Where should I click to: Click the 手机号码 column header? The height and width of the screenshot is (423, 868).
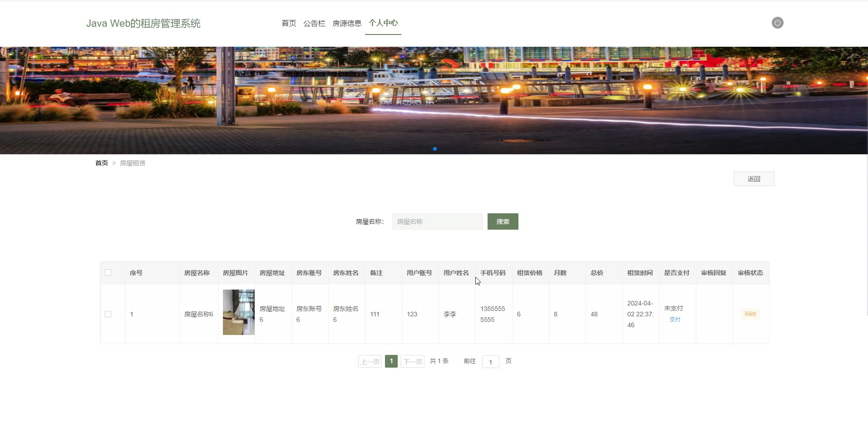point(493,273)
